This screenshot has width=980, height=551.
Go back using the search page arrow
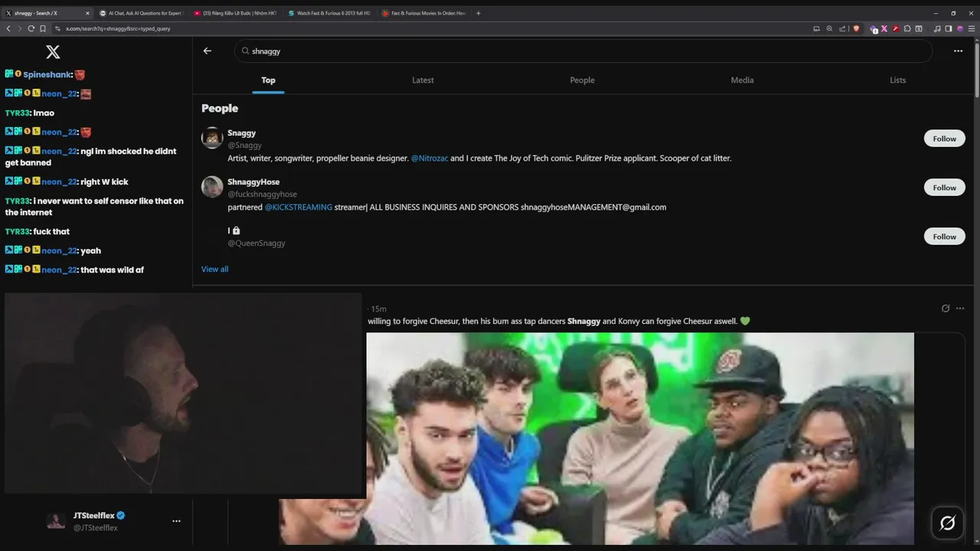point(207,51)
